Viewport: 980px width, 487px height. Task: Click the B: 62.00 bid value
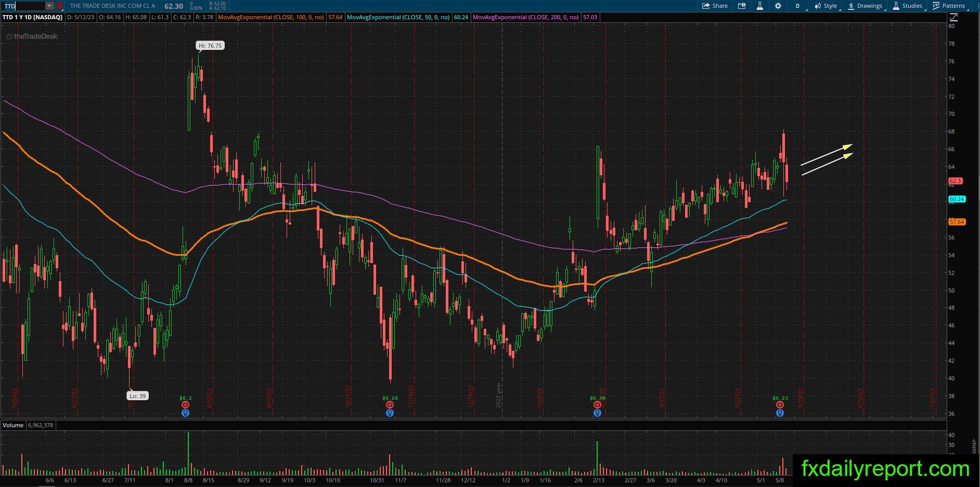pos(216,4)
